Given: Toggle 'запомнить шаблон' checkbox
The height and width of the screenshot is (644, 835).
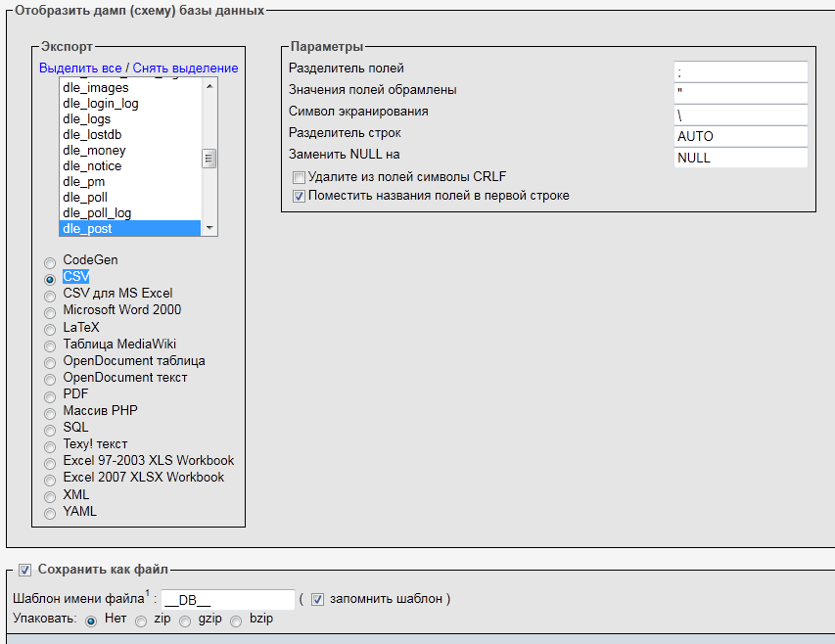Looking at the screenshot, I should [x=317, y=599].
